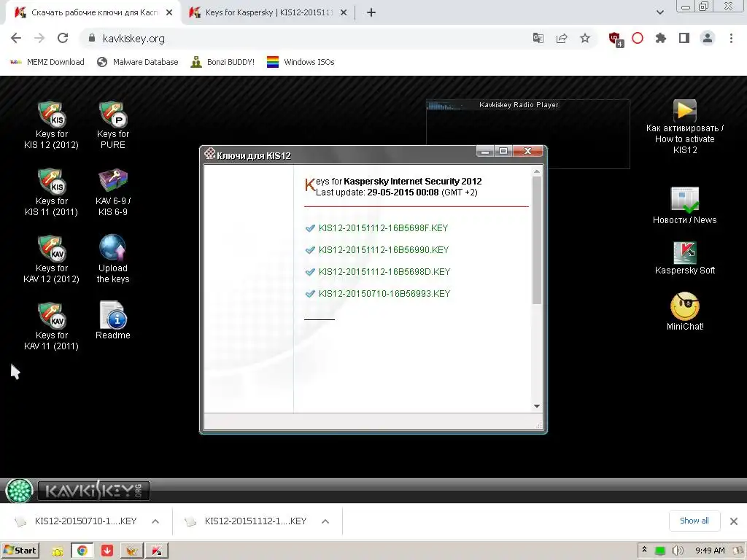The width and height of the screenshot is (747, 560).
Task: Click the address bar showing kavkiskey.org
Action: coord(305,38)
